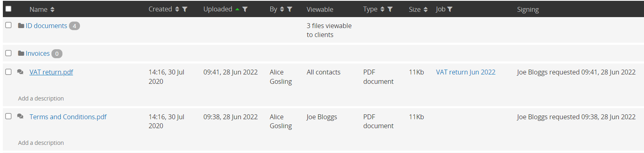Click the Type column filter icon

[390, 9]
